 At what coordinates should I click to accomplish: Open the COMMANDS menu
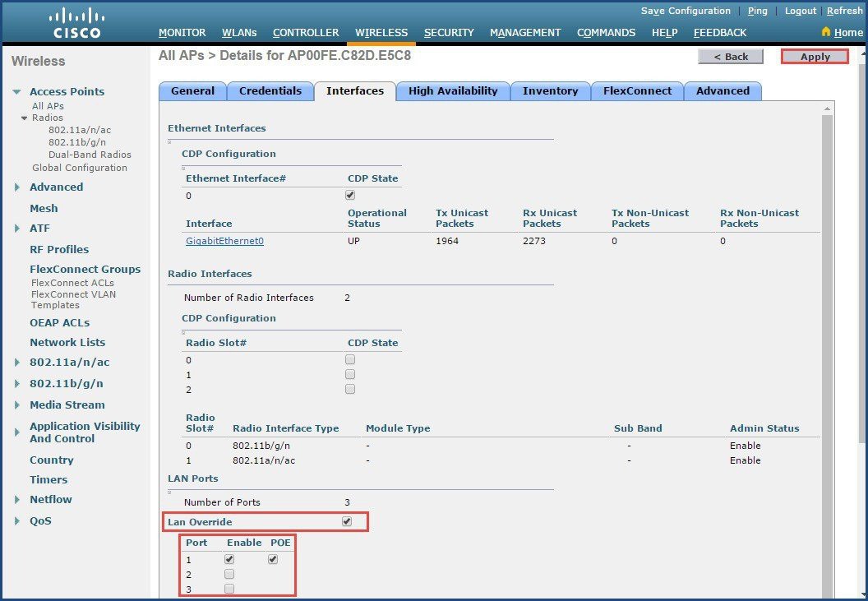point(606,33)
